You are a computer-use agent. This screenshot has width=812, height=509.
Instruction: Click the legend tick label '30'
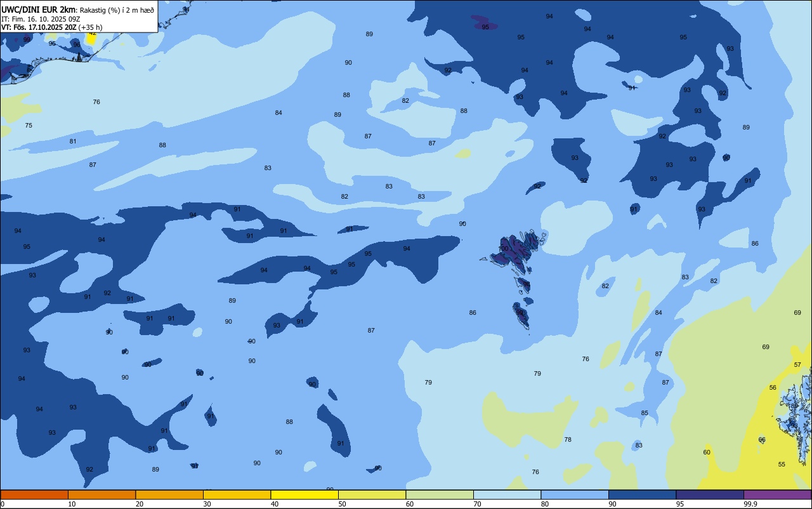point(207,504)
